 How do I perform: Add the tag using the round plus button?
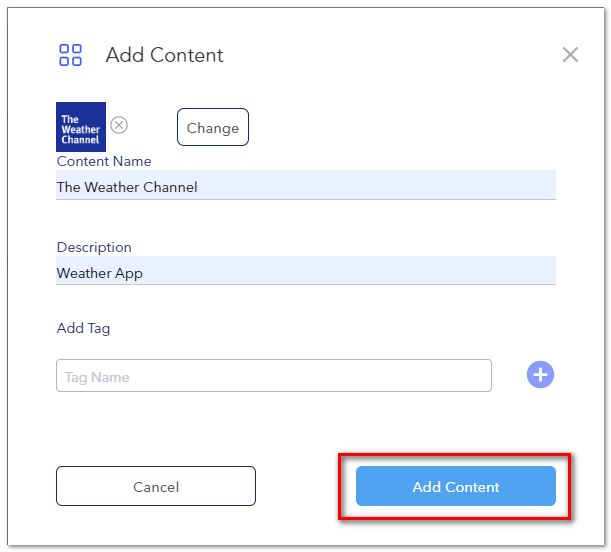click(x=540, y=375)
